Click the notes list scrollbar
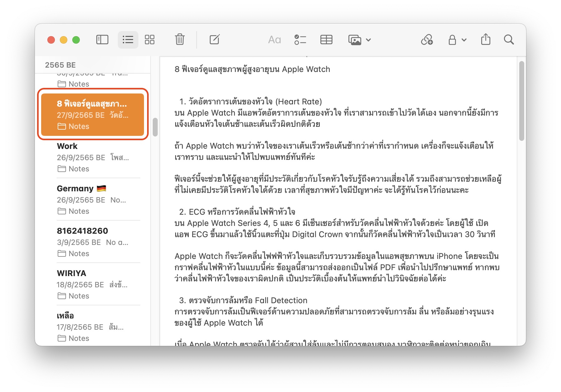Viewport: 561px width, 392px height. 155,127
